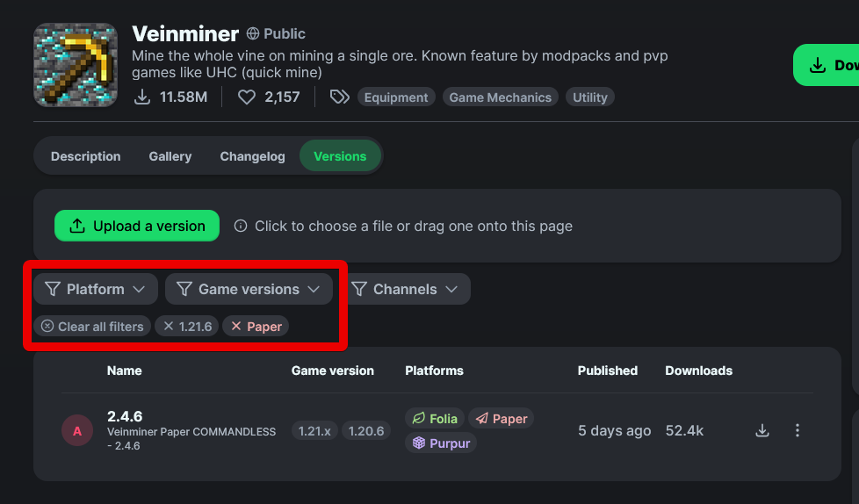Open version 2.4.6 link
859x504 pixels.
(125, 416)
